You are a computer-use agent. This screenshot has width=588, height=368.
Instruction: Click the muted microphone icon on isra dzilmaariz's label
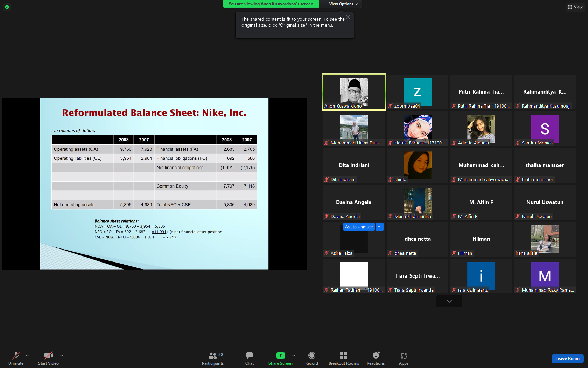(x=454, y=290)
